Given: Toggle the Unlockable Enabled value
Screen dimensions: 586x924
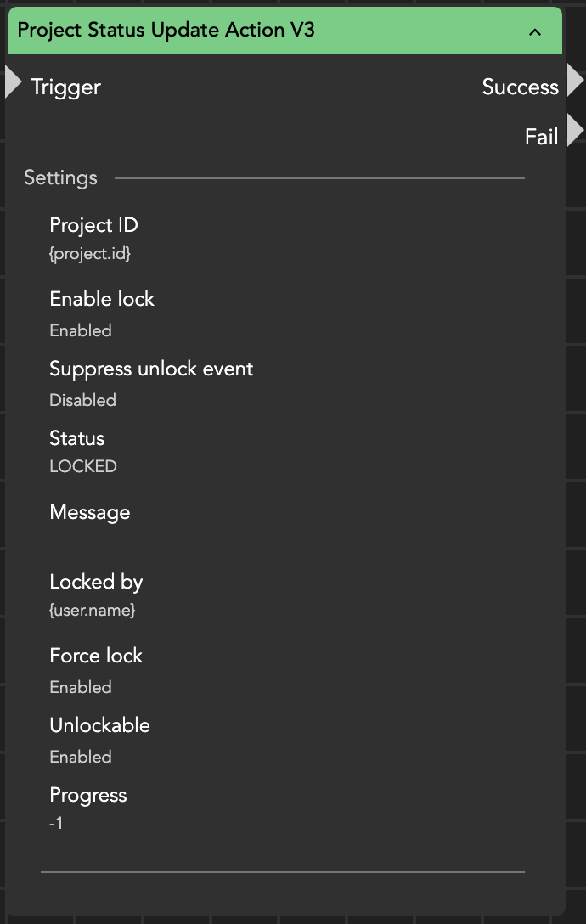Looking at the screenshot, I should [x=81, y=757].
